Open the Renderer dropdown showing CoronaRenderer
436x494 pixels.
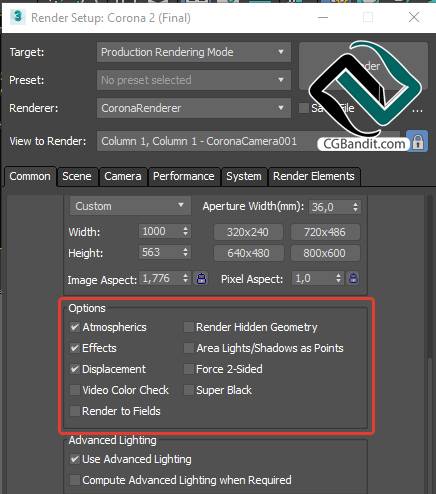click(194, 108)
